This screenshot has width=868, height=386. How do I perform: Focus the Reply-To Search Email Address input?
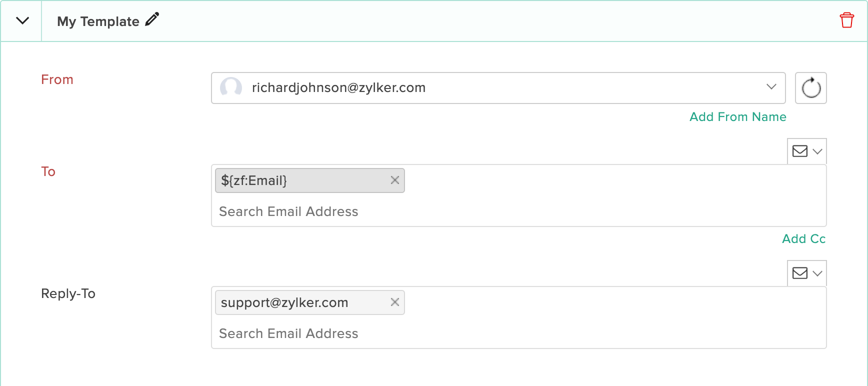pyautogui.click(x=519, y=333)
